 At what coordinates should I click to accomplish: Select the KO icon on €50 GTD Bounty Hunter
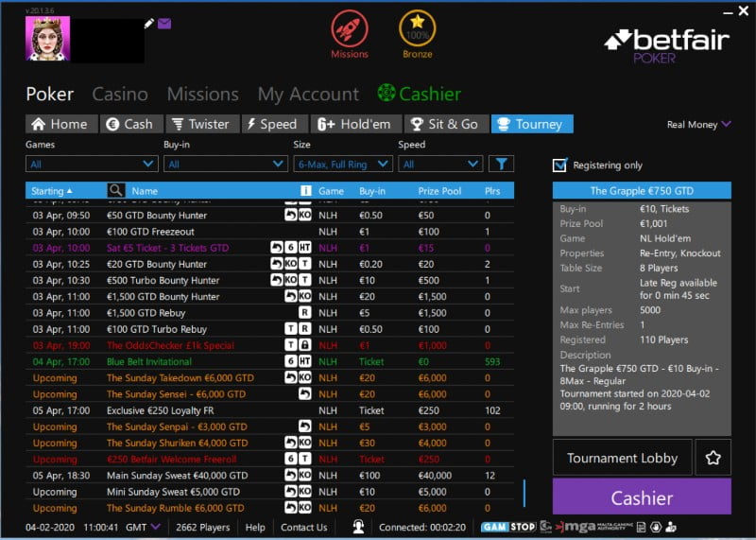click(x=304, y=215)
